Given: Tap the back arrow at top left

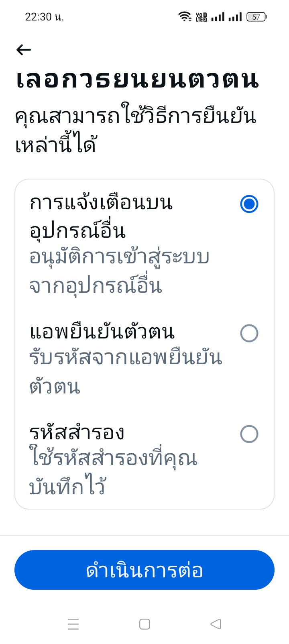Looking at the screenshot, I should (x=24, y=50).
